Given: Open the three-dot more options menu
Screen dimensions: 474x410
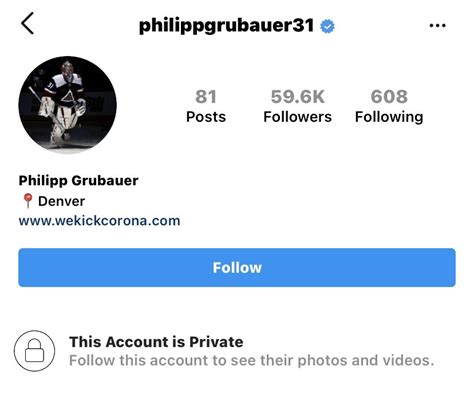Looking at the screenshot, I should (438, 26).
